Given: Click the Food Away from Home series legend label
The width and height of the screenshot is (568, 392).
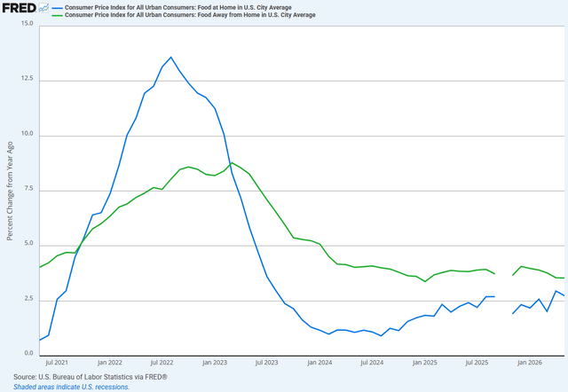Looking at the screenshot, I should (x=190, y=15).
